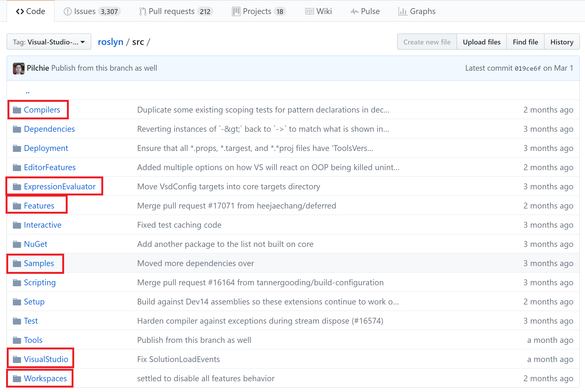
Task: Click the Workspaces folder icon
Action: click(x=17, y=378)
